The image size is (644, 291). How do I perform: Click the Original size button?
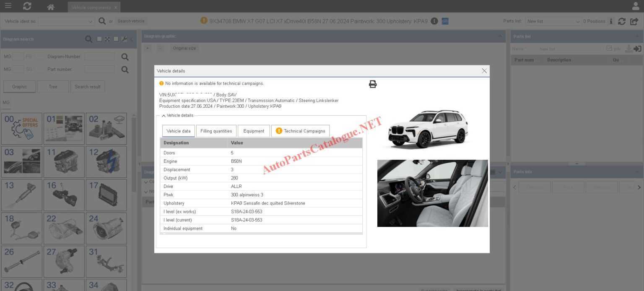pos(184,48)
